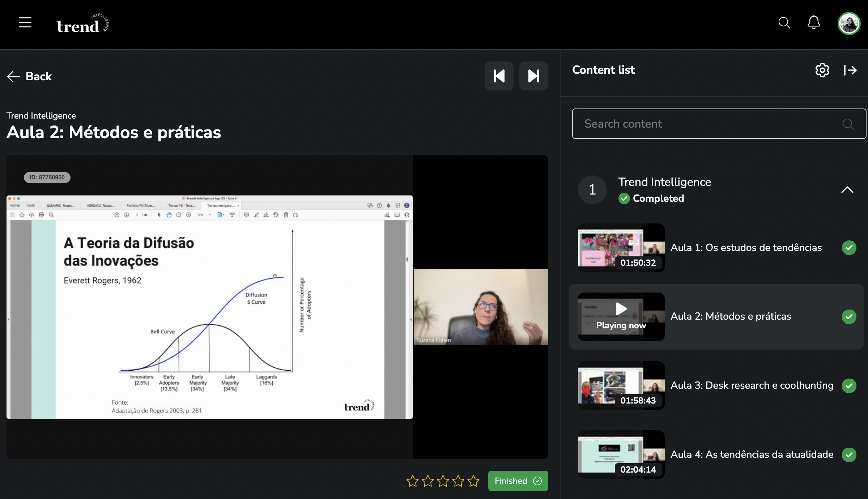Image resolution: width=868 pixels, height=499 pixels.
Task: Click the trash icon in the video's PDF toolbar
Action: click(286, 215)
